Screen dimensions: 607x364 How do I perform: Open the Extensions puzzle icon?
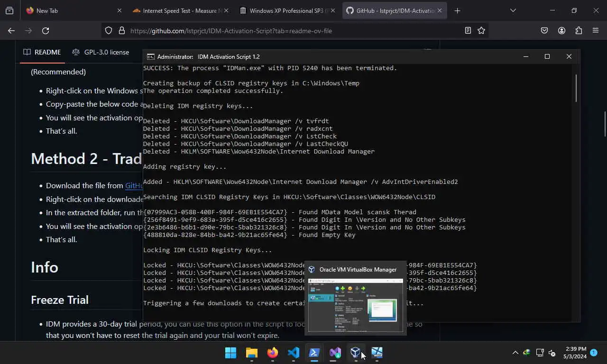coord(579,30)
